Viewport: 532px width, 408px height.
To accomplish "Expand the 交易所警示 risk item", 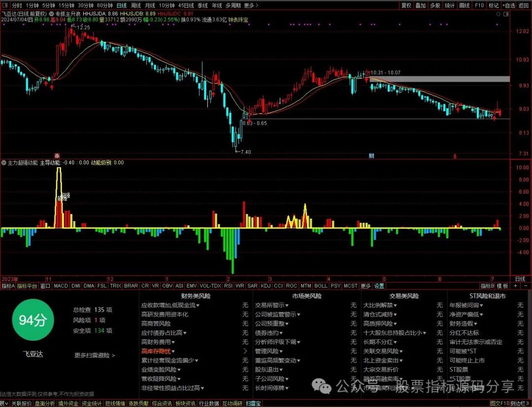I will point(272,305).
